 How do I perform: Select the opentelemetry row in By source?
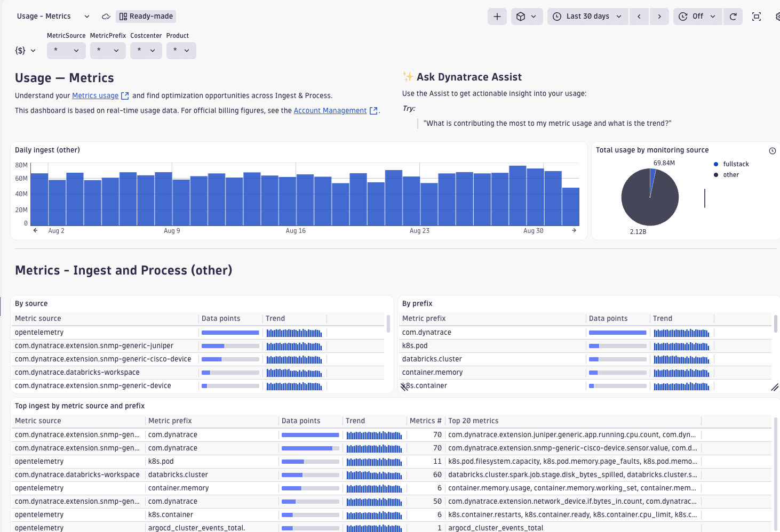click(x=198, y=332)
